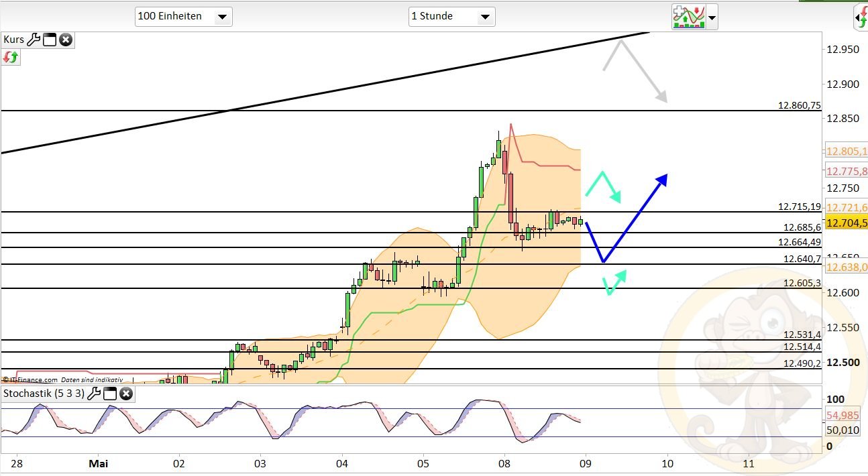The image size is (868, 476).
Task: Detach Kurs into separate window icon
Action: pos(49,40)
